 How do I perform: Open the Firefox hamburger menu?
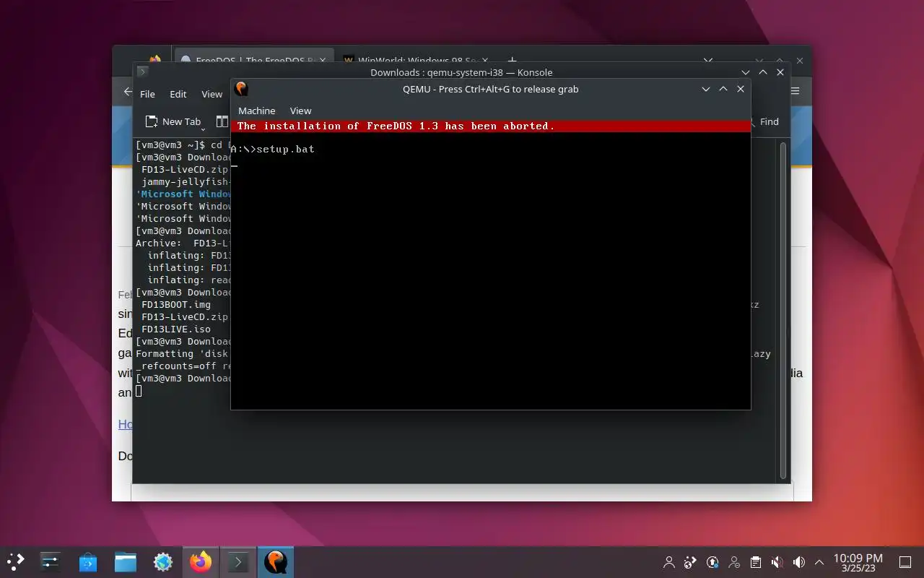tap(796, 92)
